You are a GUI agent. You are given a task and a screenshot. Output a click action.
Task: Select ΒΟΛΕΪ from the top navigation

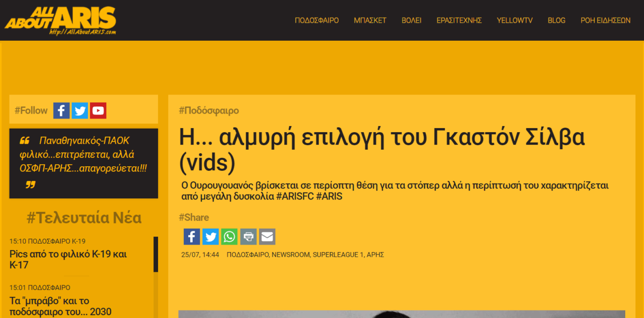[411, 21]
